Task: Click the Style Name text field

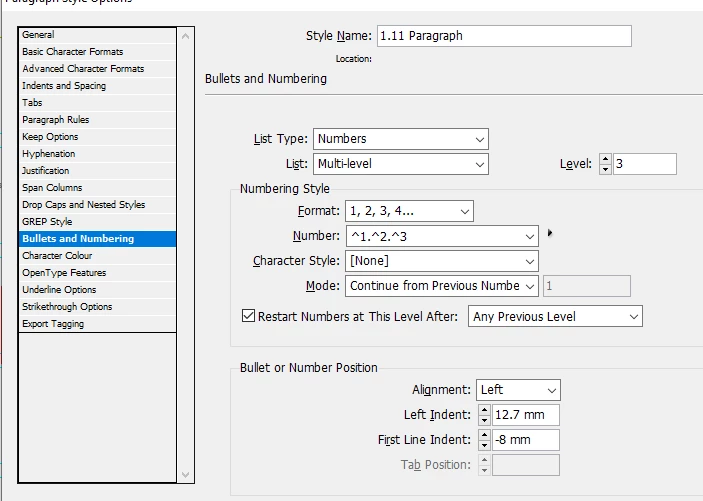Action: click(504, 36)
